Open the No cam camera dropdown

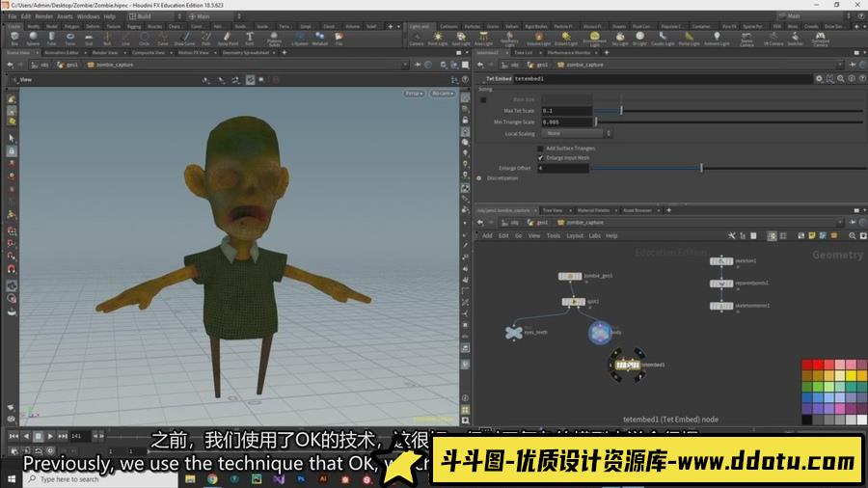tap(443, 94)
